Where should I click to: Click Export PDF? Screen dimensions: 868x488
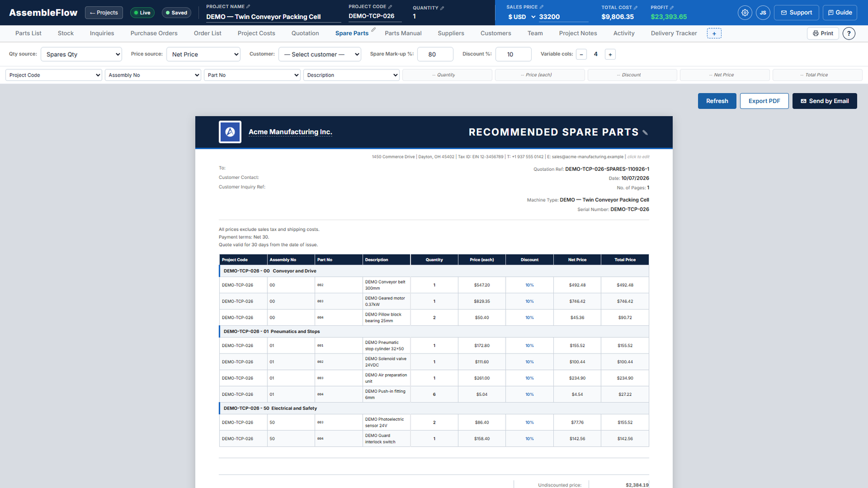coord(764,101)
